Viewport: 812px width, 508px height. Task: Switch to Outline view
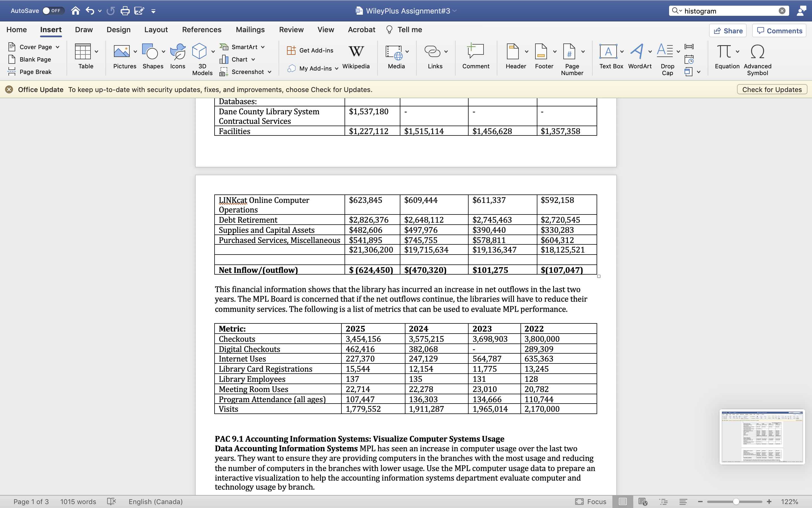(663, 501)
